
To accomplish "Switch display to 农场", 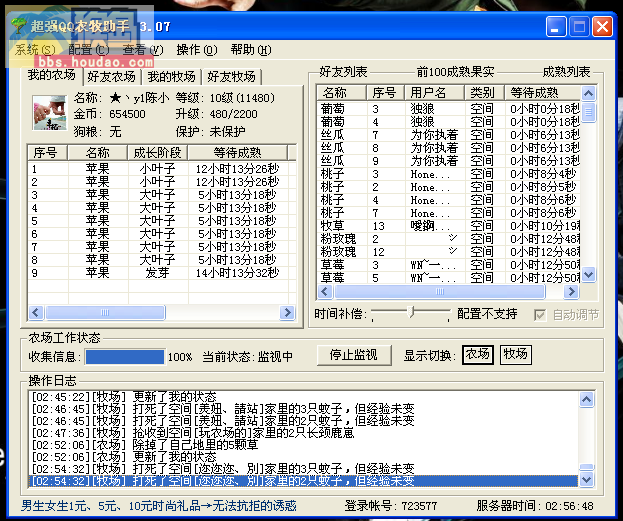I will (478, 354).
